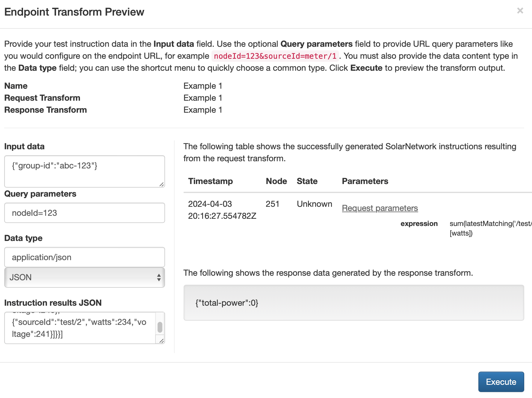Click the Instruction results JSON label

click(53, 303)
